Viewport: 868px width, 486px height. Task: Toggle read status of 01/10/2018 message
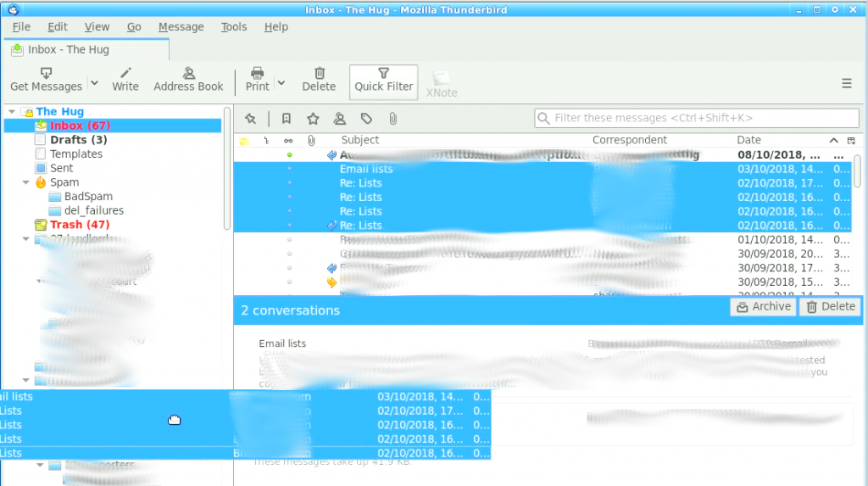pos(289,240)
